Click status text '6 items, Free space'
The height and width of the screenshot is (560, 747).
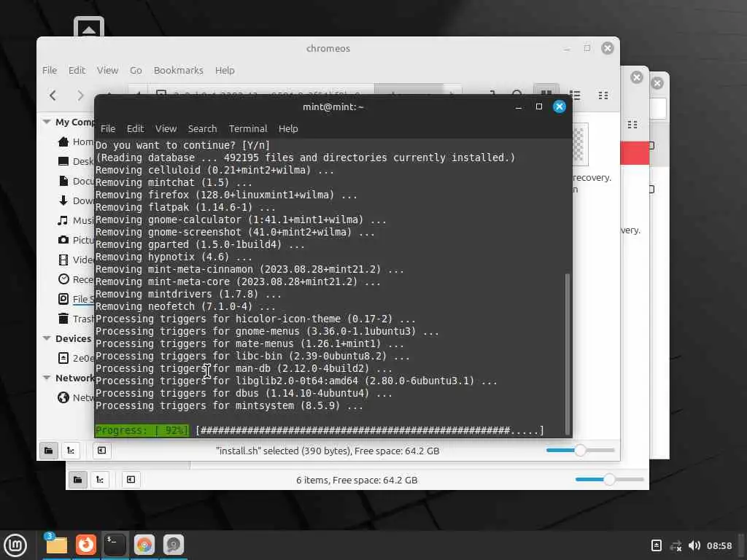(357, 480)
